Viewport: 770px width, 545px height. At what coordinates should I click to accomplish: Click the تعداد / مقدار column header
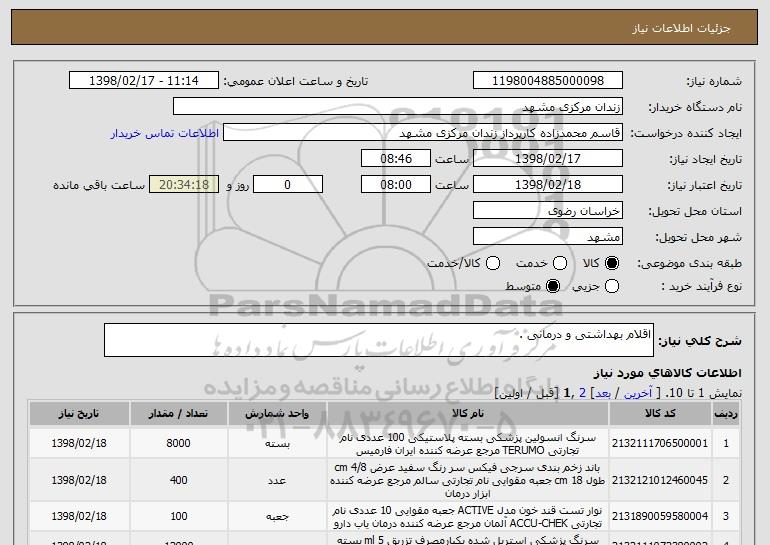coord(178,413)
